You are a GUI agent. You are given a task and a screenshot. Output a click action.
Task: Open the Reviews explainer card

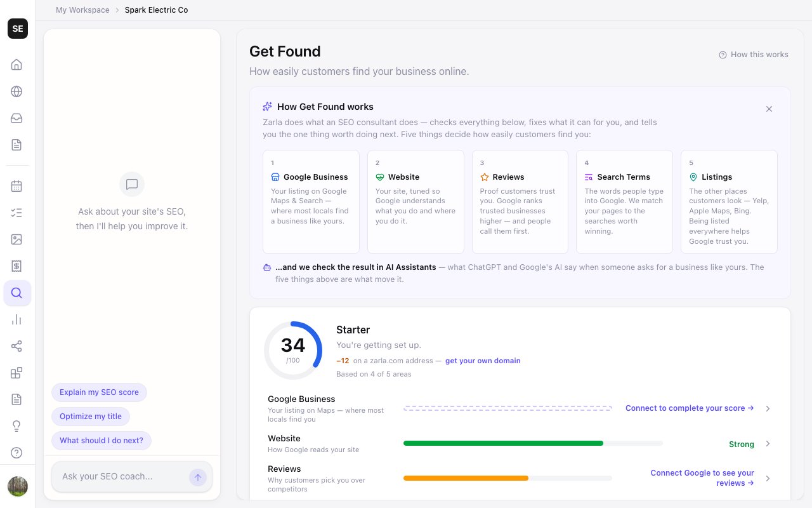520,202
